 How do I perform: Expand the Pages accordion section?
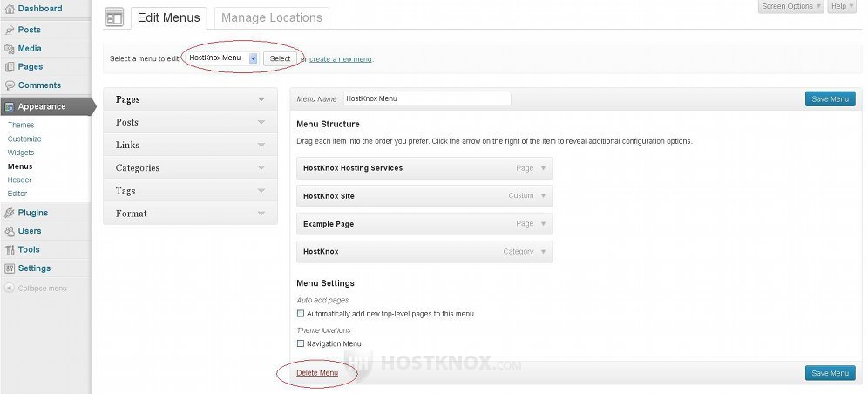tap(191, 99)
